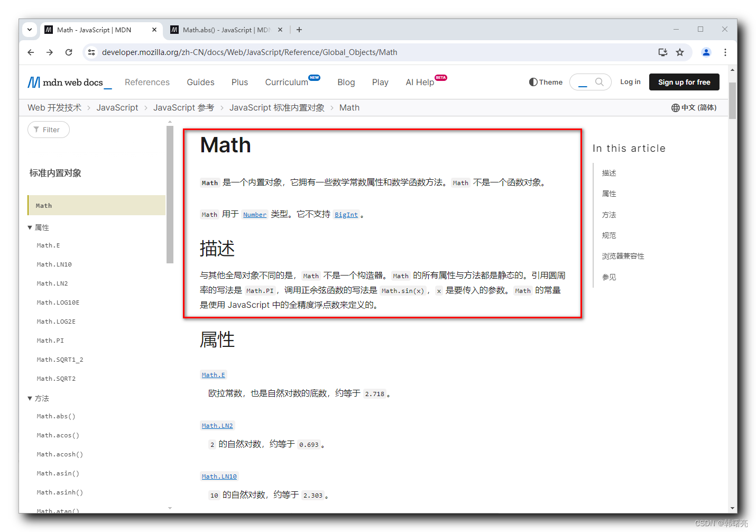Viewport: 756px width, 532px height.
Task: Toggle the Theme switcher
Action: (546, 82)
